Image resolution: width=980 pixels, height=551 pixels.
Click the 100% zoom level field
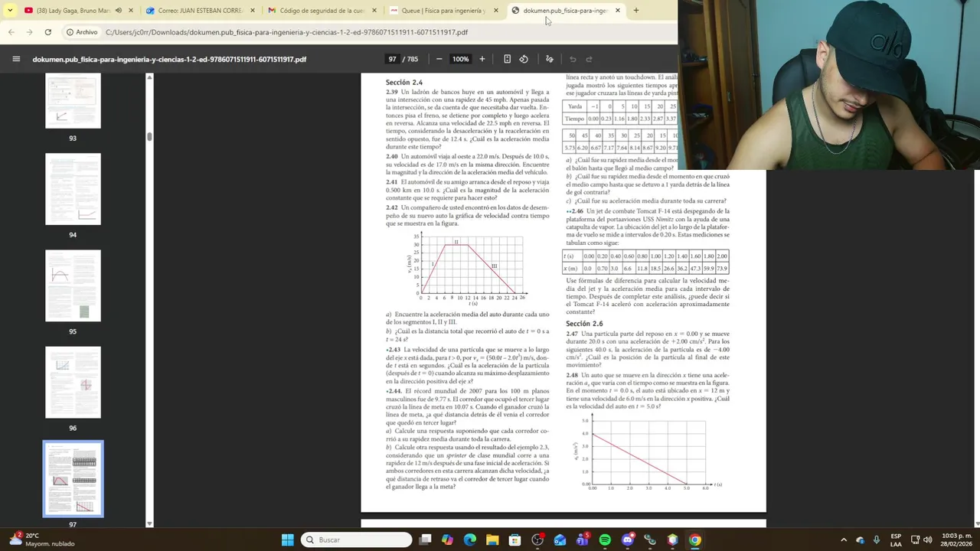pyautogui.click(x=460, y=59)
